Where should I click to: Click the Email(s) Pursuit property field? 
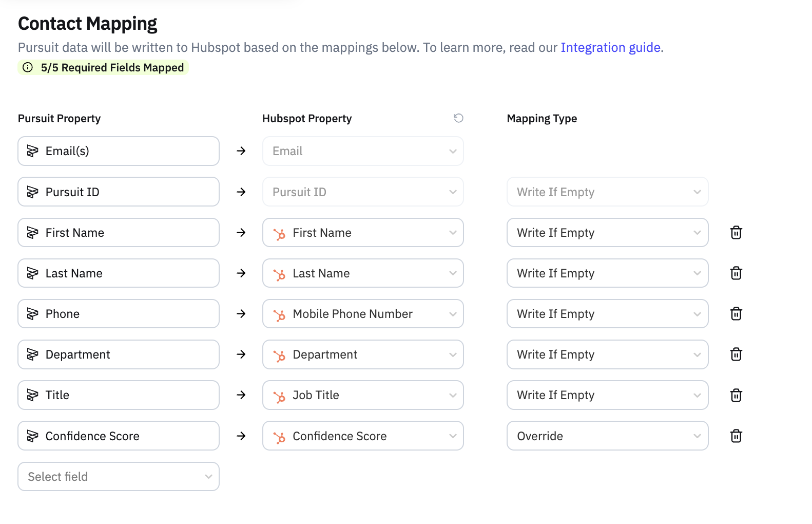coord(119,151)
